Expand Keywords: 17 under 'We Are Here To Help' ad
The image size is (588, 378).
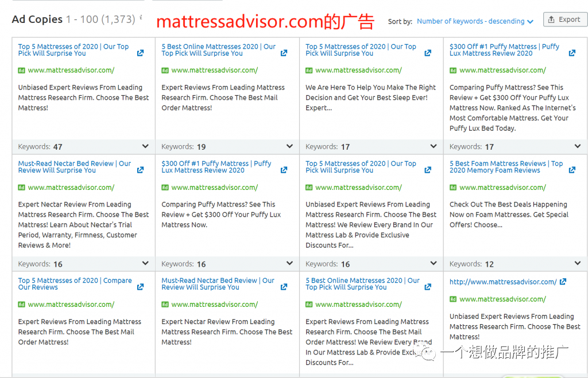[x=434, y=146]
